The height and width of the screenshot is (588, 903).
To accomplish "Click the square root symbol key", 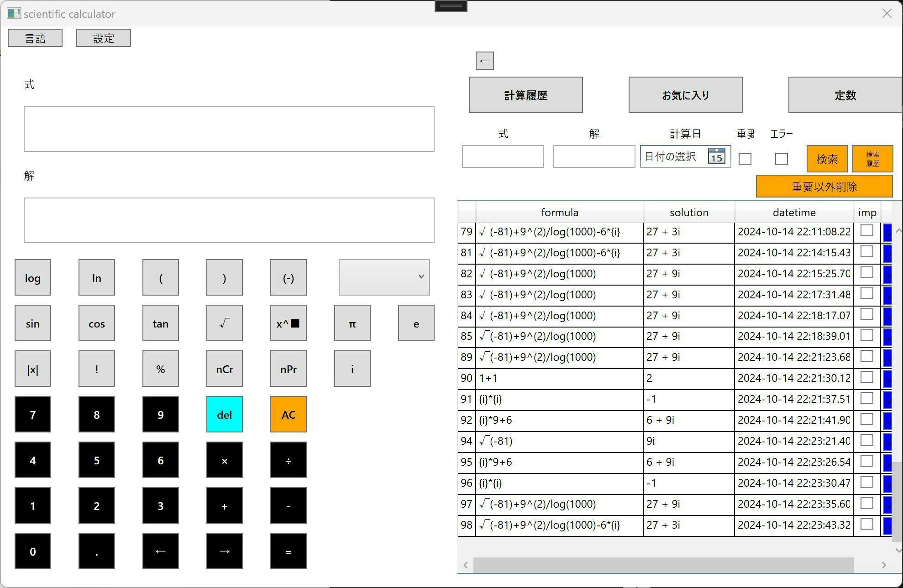I will tap(224, 323).
